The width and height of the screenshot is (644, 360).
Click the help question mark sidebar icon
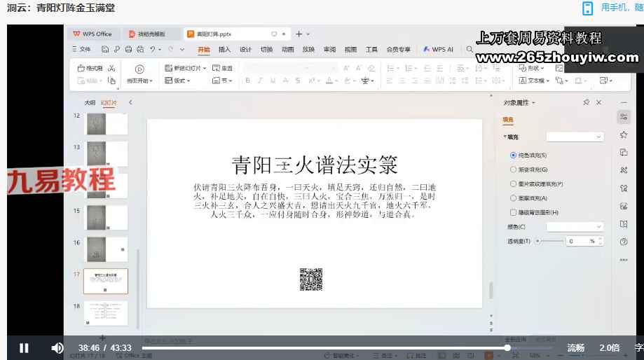coord(624,242)
